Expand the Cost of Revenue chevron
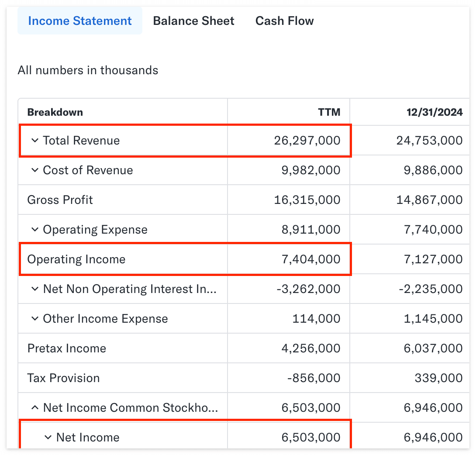The height and width of the screenshot is (455, 476). click(x=35, y=170)
